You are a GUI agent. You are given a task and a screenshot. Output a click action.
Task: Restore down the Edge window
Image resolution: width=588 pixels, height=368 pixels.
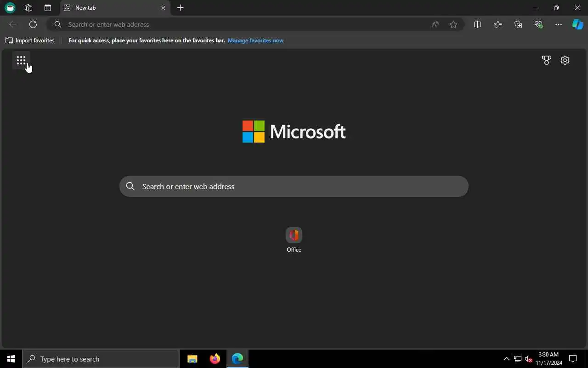556,8
